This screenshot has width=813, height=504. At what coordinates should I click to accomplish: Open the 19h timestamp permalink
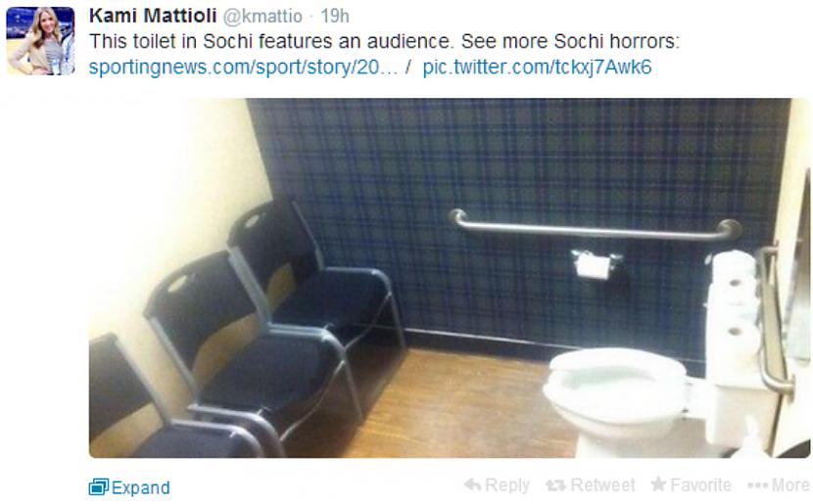(334, 16)
